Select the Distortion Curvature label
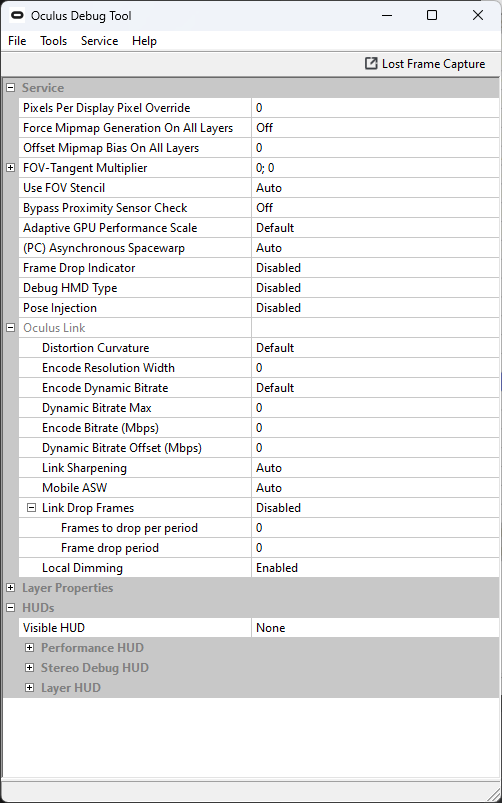Viewport: 502px width, 803px height. (x=95, y=348)
